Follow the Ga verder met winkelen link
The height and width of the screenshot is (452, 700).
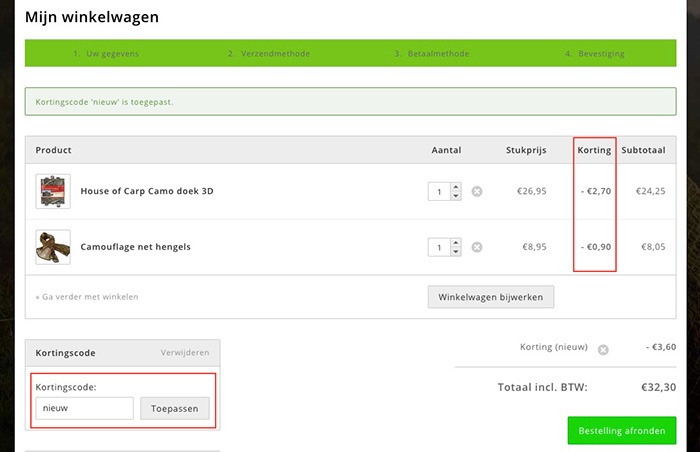(87, 297)
